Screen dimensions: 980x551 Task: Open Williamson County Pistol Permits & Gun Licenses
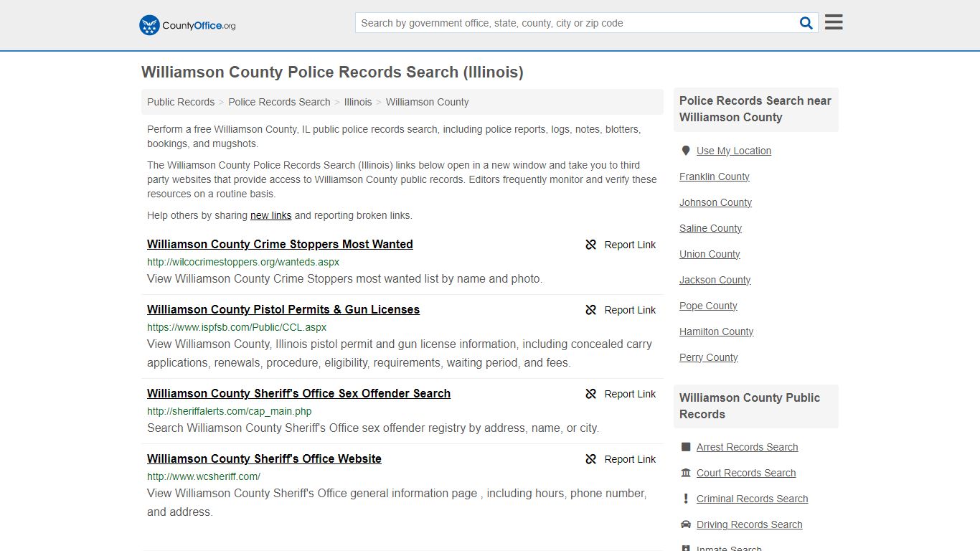pyautogui.click(x=283, y=309)
